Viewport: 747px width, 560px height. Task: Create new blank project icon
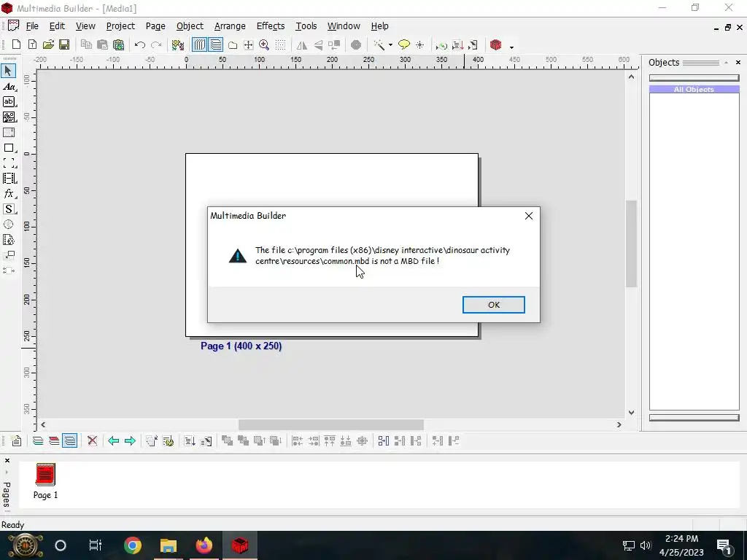point(16,44)
